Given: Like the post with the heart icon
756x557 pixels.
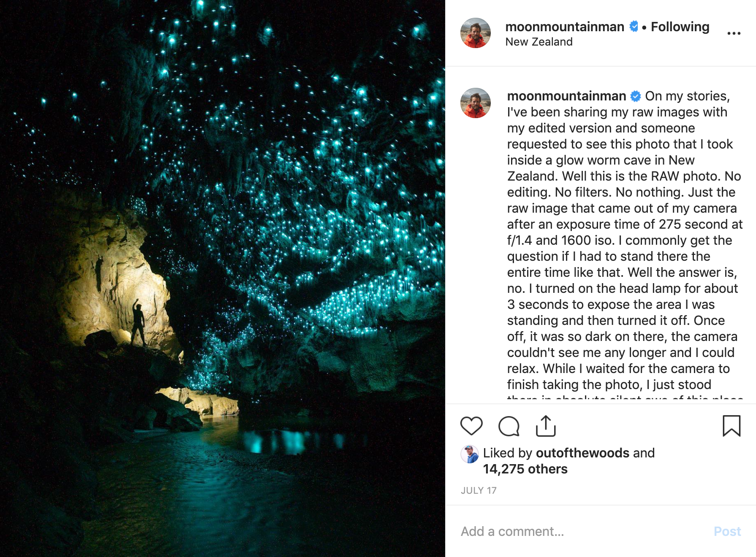Looking at the screenshot, I should click(471, 426).
